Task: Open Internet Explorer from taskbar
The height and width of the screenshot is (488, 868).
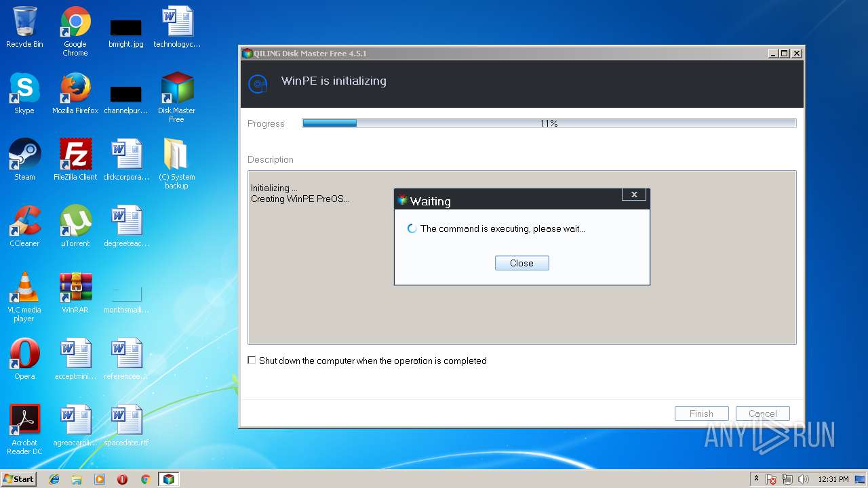Action: coord(54,479)
